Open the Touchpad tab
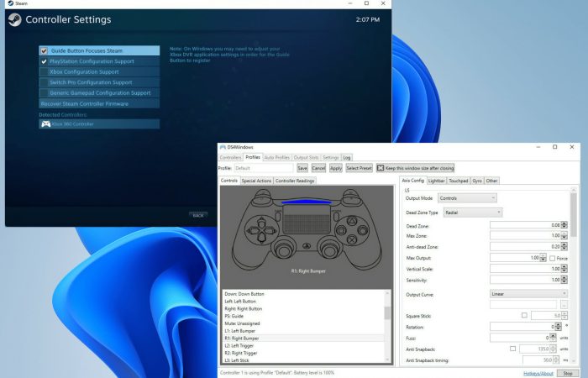Viewport: 588px width, 378px height. pos(459,181)
